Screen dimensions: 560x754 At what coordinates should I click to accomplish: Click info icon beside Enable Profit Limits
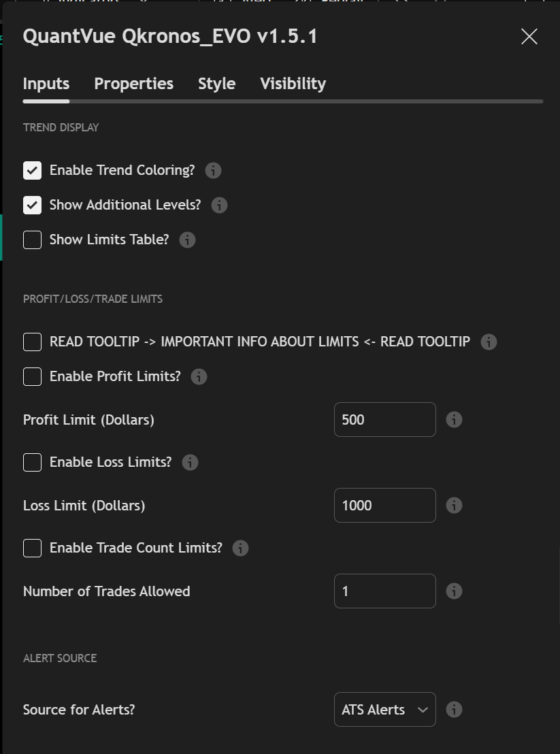point(199,376)
